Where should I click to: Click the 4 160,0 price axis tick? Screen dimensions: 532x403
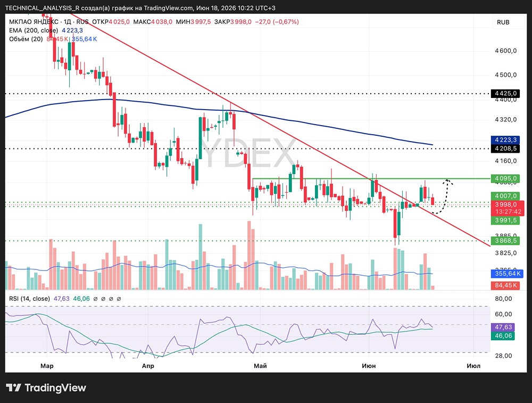tap(506, 161)
